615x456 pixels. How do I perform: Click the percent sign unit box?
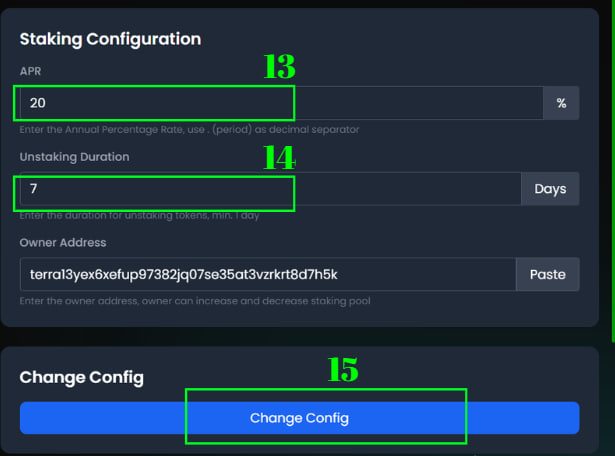[561, 103]
